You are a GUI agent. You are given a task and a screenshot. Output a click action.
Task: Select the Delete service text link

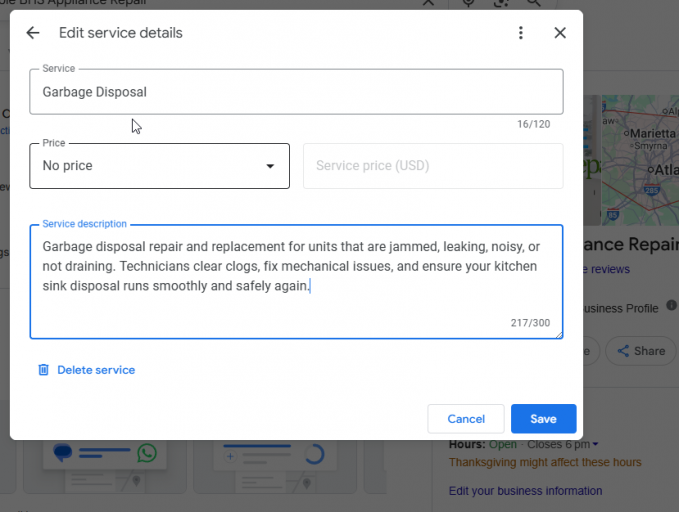point(96,370)
